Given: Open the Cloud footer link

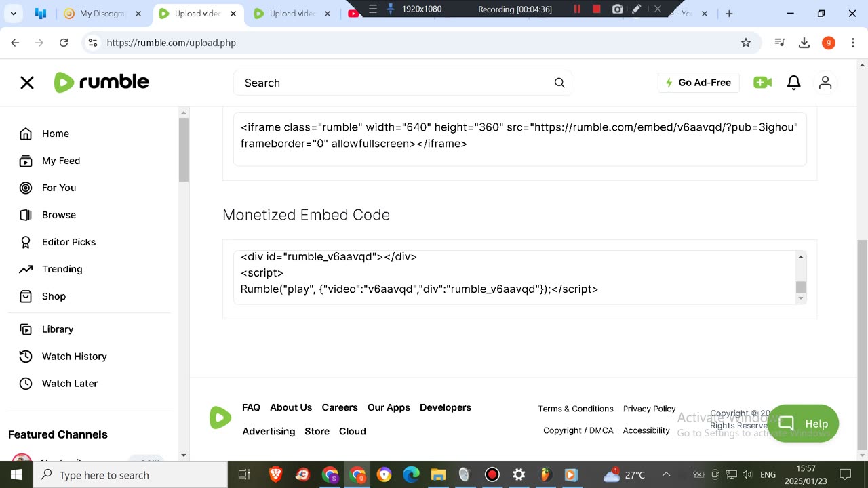Looking at the screenshot, I should pyautogui.click(x=353, y=431).
